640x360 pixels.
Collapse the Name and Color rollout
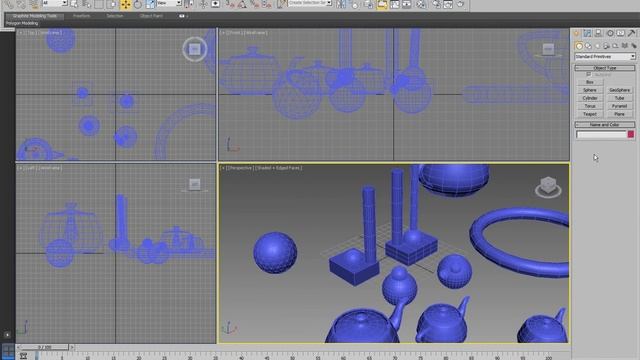[605, 124]
